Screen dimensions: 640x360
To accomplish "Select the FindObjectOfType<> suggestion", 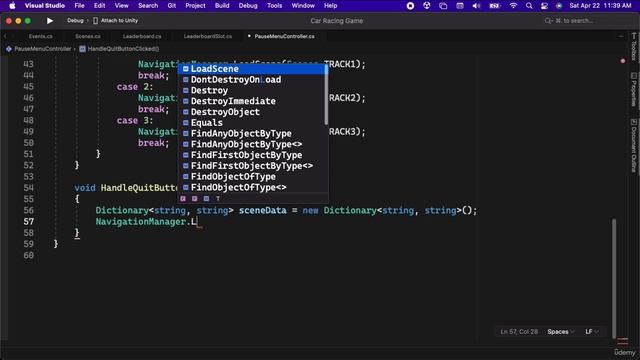I will pyautogui.click(x=252, y=187).
